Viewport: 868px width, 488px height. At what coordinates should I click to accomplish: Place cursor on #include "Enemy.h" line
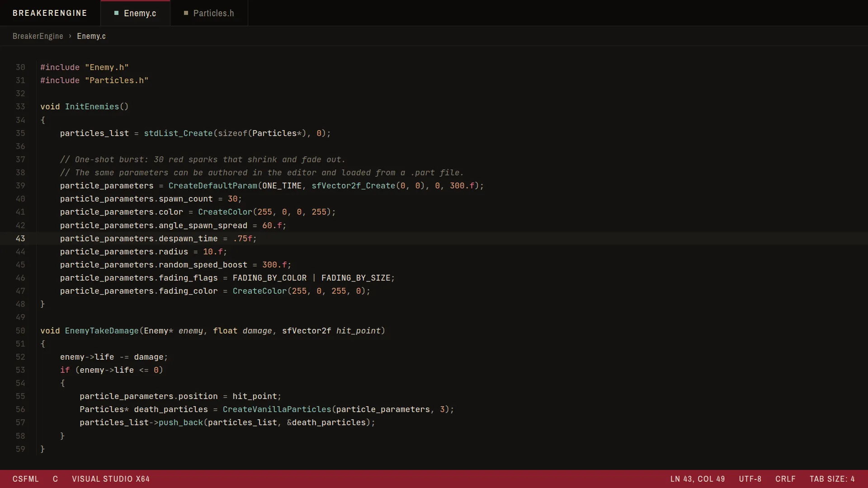click(x=85, y=67)
